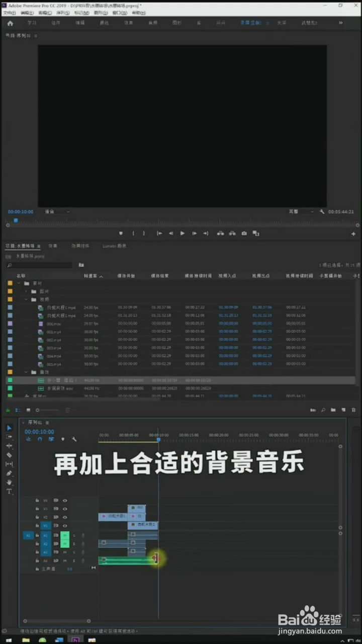Select the Razor tool
This screenshot has height=644, width=362.
point(9,455)
